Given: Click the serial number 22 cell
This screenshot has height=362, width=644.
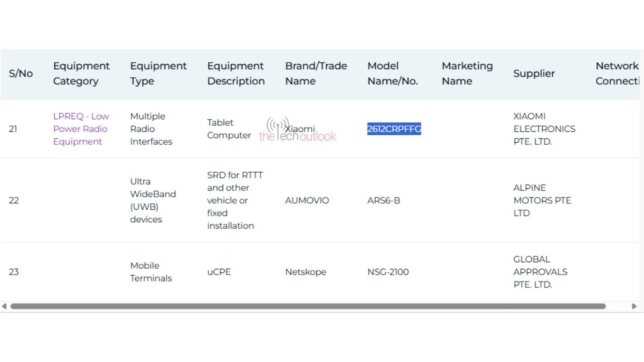Looking at the screenshot, I should 14,200.
